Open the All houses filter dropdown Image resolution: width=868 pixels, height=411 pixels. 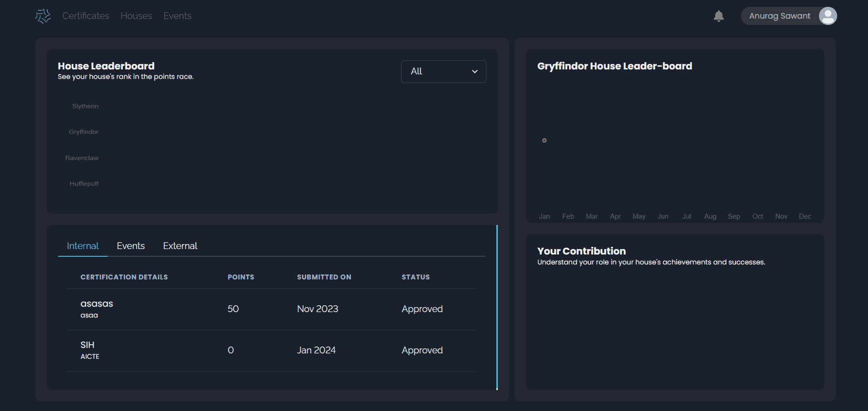443,72
